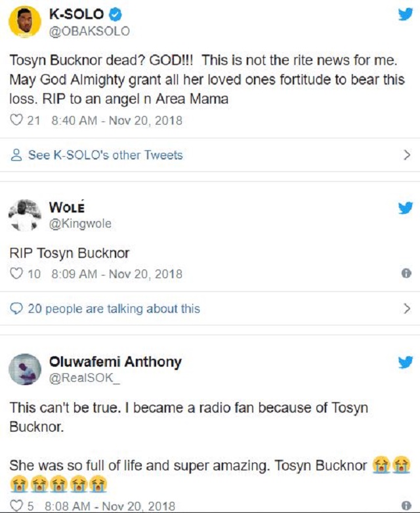Expand K-SOLO's other tweets chevron
Screen dimensions: 420x513
pyautogui.click(x=407, y=155)
